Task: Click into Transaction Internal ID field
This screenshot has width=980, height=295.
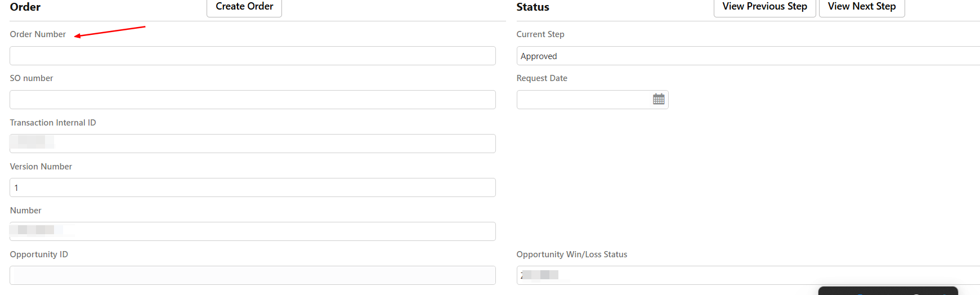Action: point(253,144)
